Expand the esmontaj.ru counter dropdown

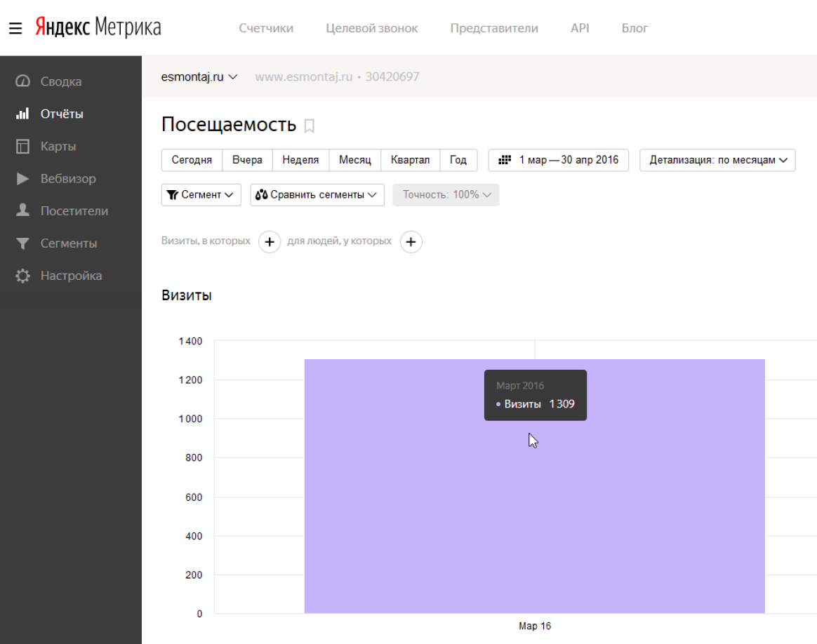(x=199, y=76)
